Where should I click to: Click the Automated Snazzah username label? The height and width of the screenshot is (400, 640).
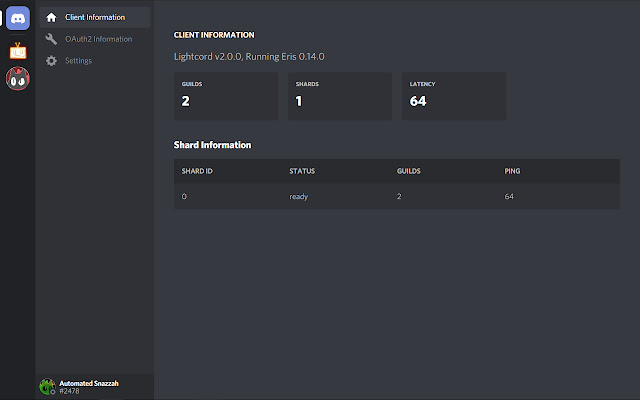pos(89,383)
